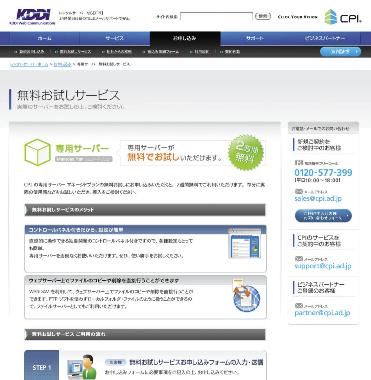Select the お申し込みフォームの入力・送信 step title
The image size is (371, 380).
pyautogui.click(x=196, y=362)
